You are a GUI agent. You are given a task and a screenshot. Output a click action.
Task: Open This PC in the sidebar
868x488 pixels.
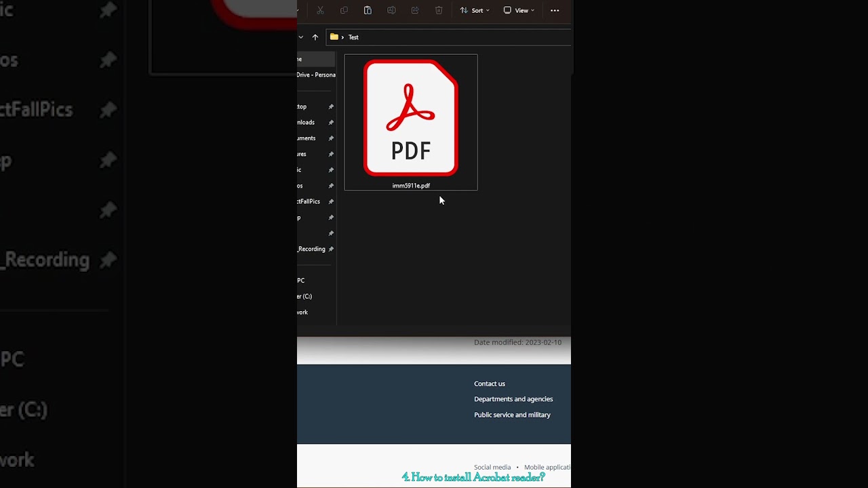click(301, 281)
